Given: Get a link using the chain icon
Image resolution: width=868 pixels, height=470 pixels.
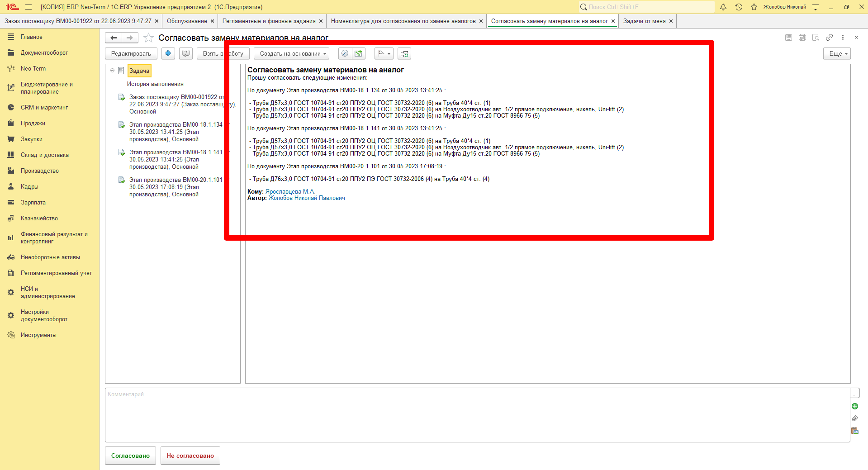Looking at the screenshot, I should (829, 38).
